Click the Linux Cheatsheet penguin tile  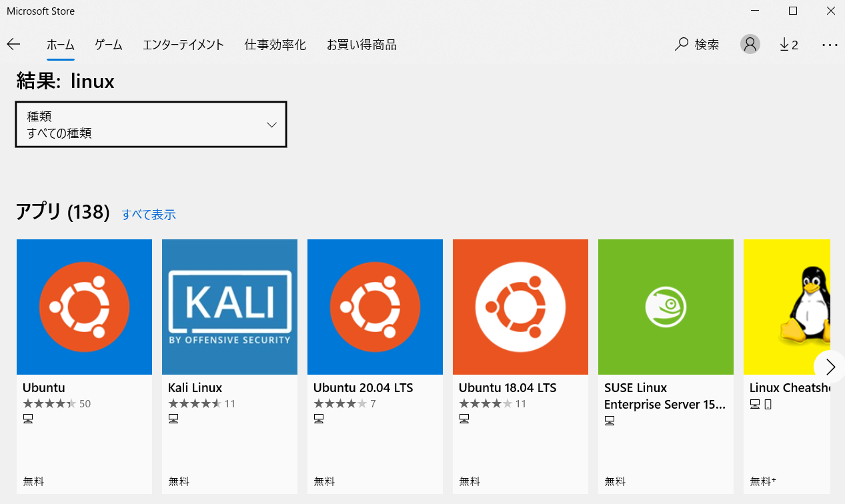[x=787, y=307]
